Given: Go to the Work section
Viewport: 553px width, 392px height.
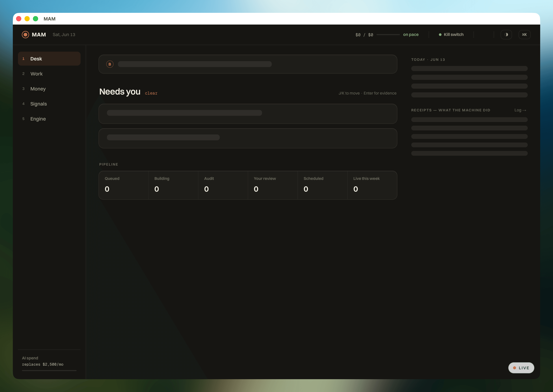Looking at the screenshot, I should coord(49,74).
